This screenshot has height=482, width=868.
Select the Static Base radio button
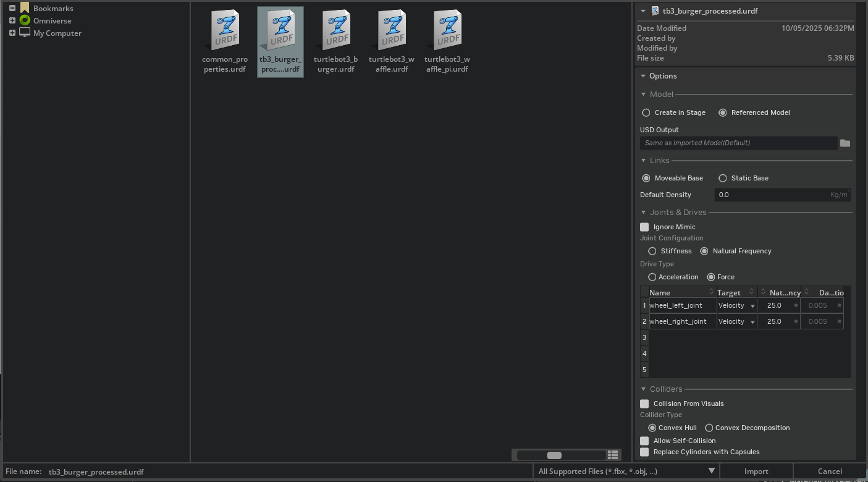tap(723, 178)
